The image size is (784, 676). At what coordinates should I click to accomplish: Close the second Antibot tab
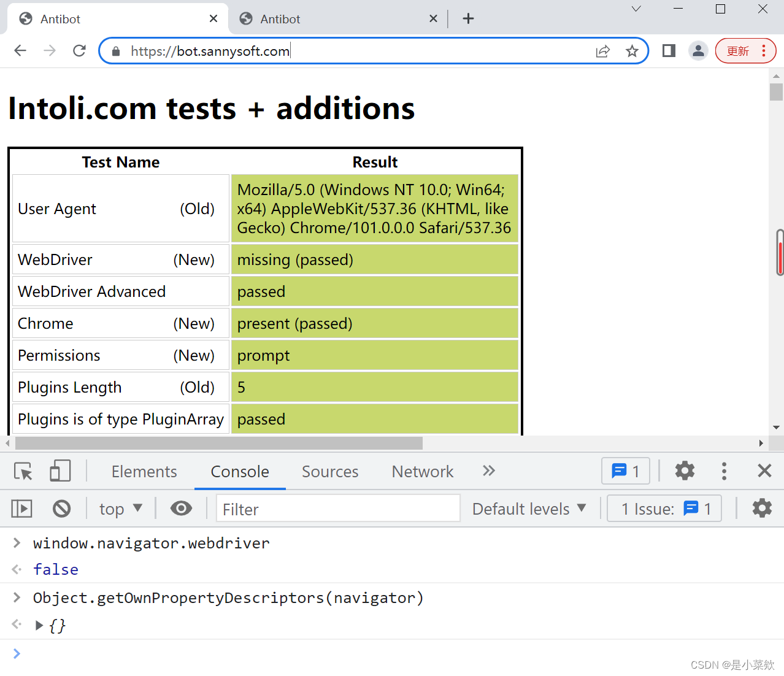(433, 18)
